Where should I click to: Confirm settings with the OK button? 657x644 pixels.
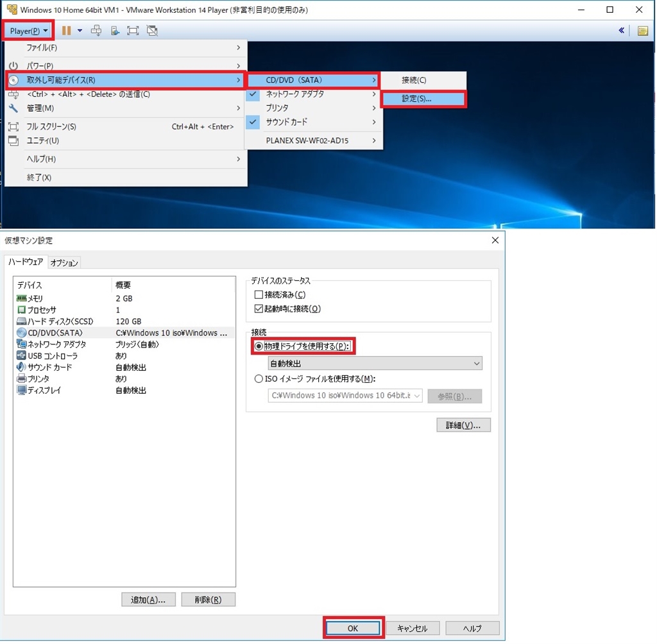[x=353, y=628]
